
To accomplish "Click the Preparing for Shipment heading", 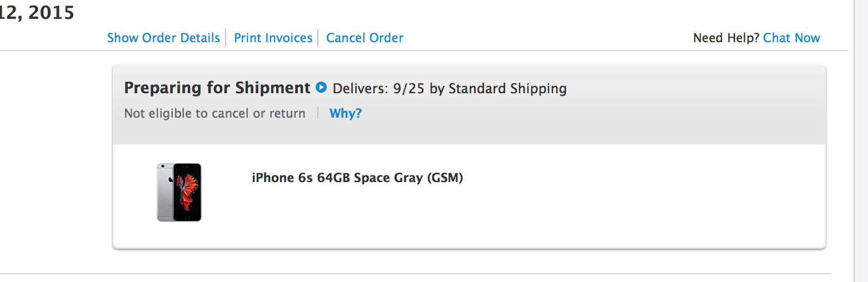I will coord(217,88).
